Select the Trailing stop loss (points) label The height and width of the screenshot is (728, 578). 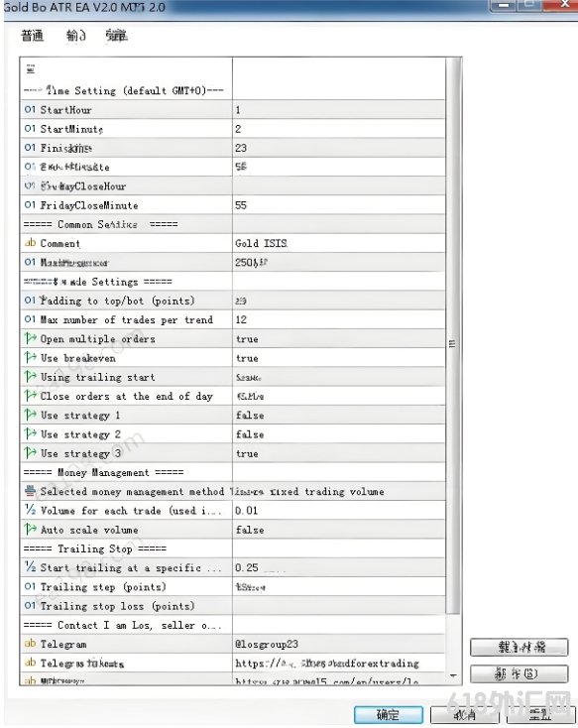[117, 606]
